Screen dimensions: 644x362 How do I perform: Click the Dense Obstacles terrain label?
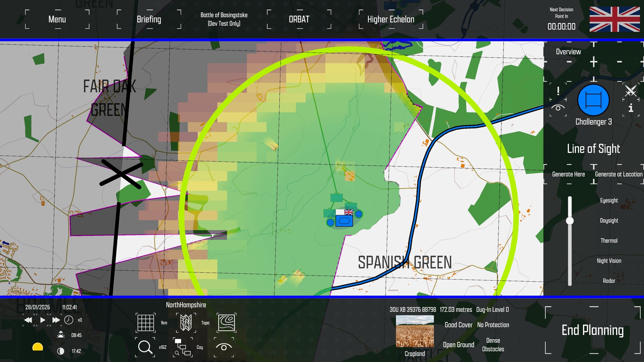coord(493,345)
